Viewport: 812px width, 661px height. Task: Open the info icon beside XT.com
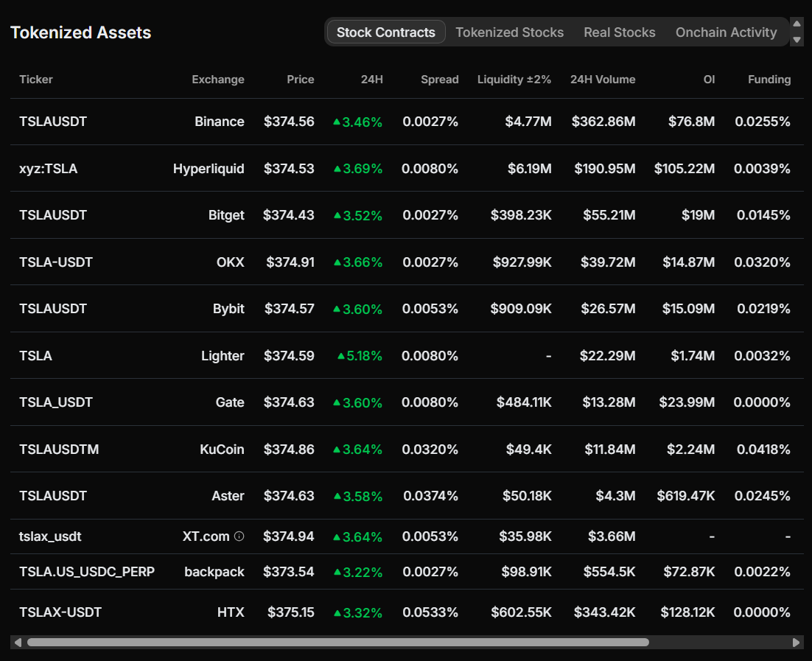click(239, 536)
